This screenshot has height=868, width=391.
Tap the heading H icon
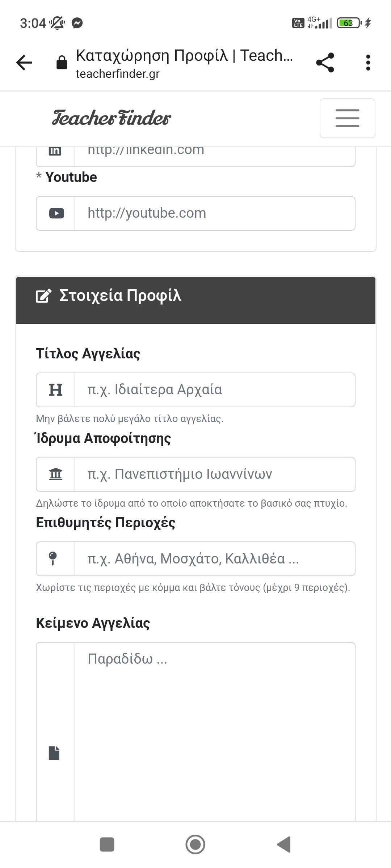(56, 390)
